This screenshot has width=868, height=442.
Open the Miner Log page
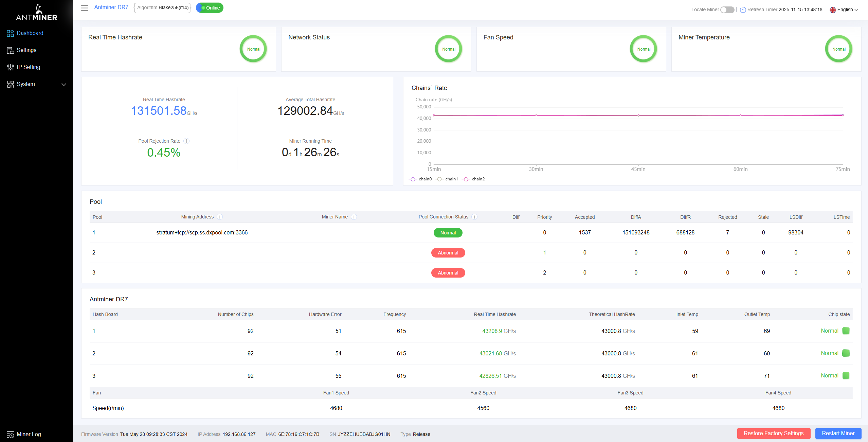29,434
